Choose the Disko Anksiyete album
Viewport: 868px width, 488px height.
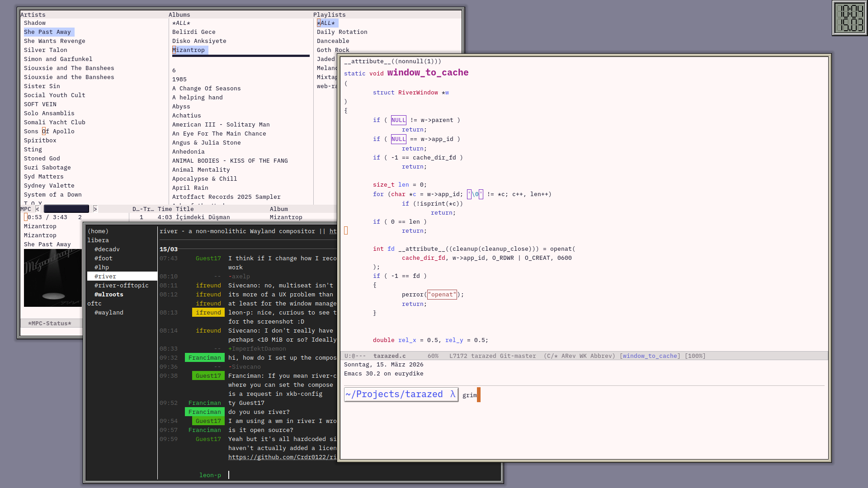(199, 41)
